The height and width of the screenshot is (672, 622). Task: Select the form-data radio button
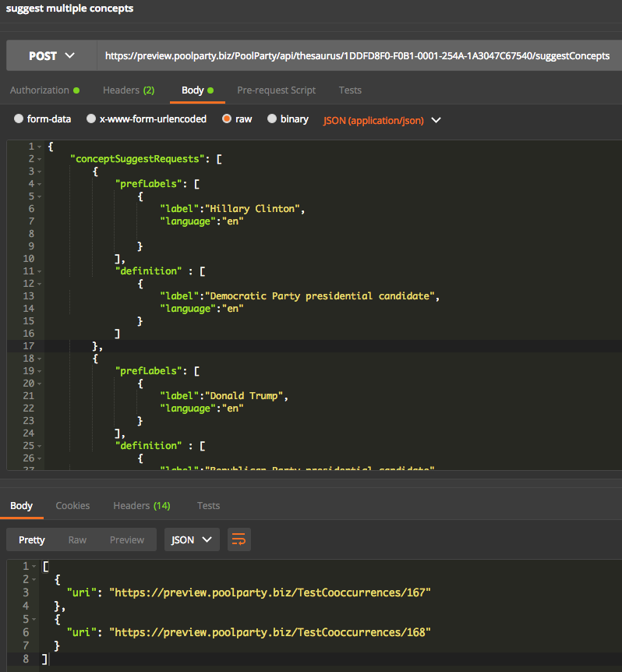19,119
